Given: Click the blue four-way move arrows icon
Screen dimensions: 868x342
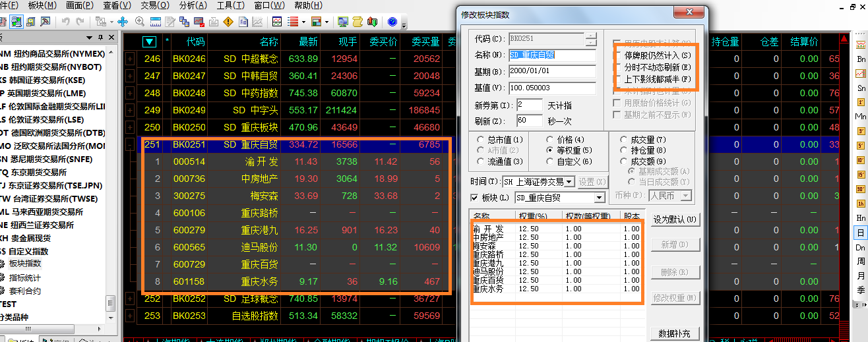Looking at the screenshot, I should click(x=123, y=22).
